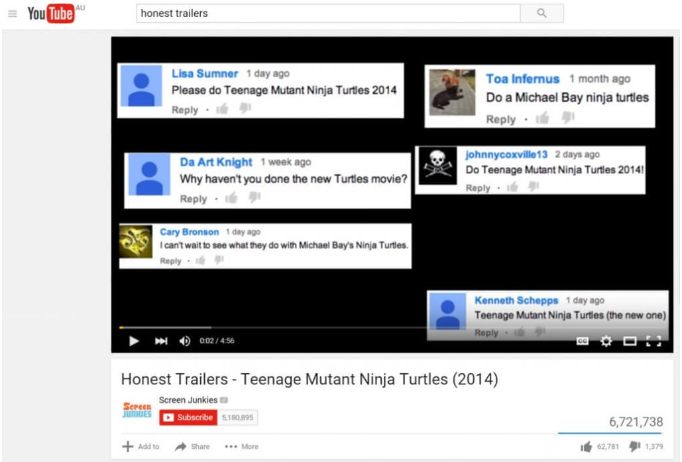Mute the video volume
This screenshot has height=462, width=682.
(x=185, y=341)
